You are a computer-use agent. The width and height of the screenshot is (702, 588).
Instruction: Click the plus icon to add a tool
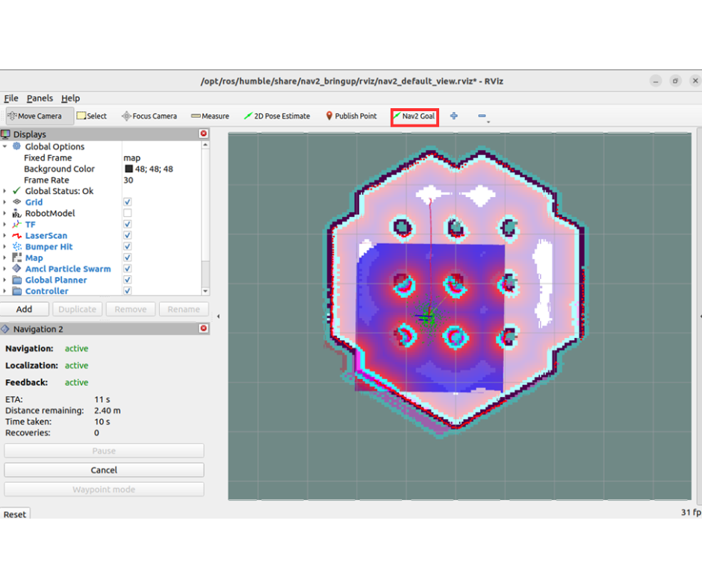click(x=454, y=116)
